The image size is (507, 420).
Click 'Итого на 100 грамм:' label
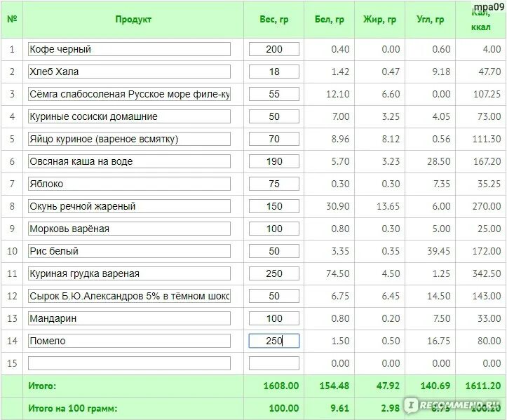[73, 408]
